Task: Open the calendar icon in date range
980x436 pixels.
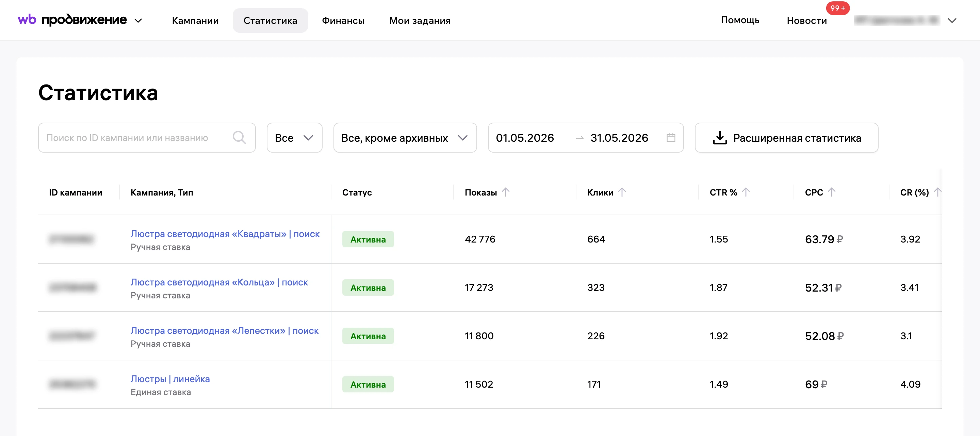Action: pyautogui.click(x=671, y=138)
